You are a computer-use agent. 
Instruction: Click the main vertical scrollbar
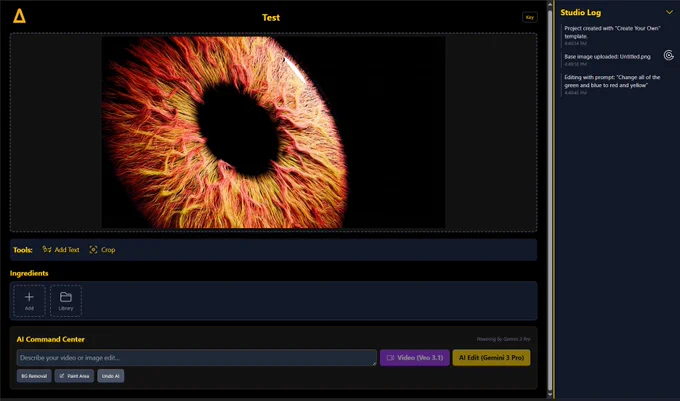coord(550,199)
